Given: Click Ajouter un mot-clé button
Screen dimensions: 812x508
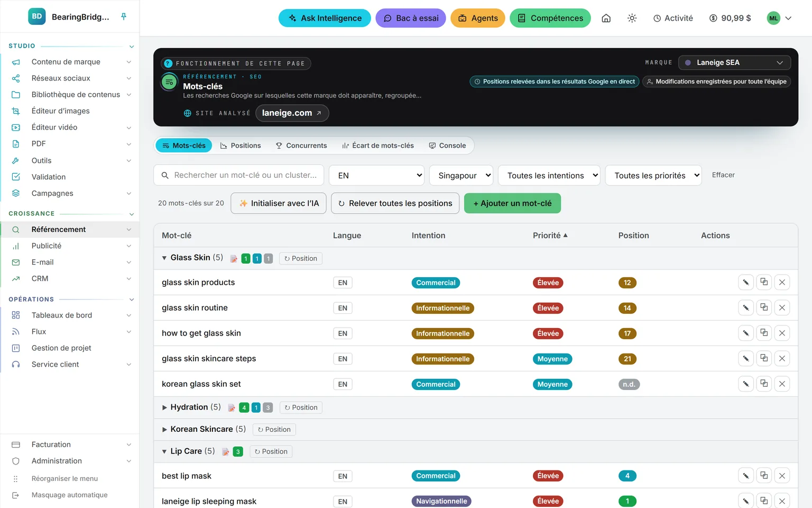Looking at the screenshot, I should (x=512, y=203).
